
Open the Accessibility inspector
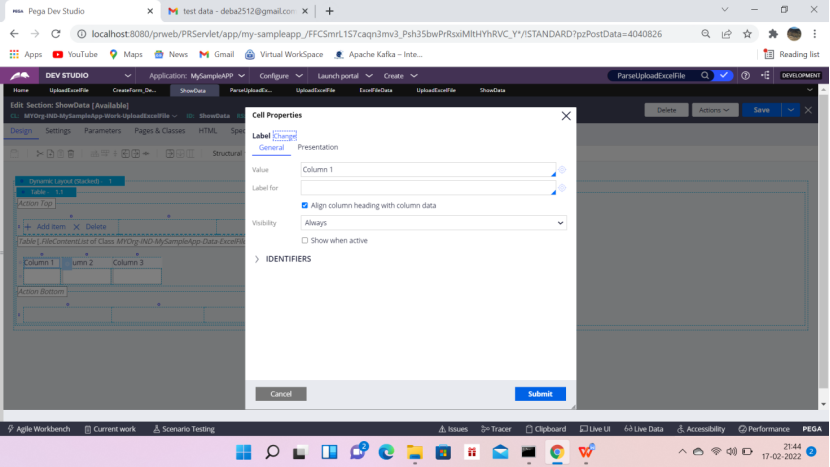(701, 429)
